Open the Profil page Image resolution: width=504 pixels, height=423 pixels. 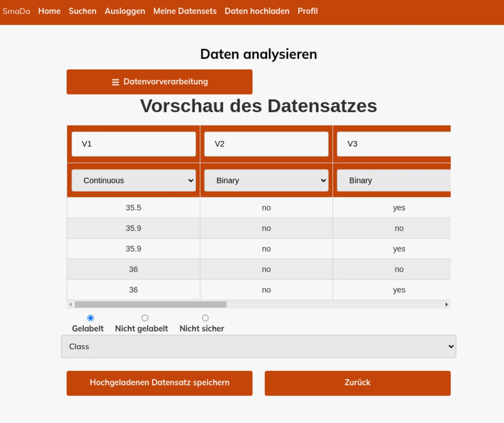tap(307, 11)
